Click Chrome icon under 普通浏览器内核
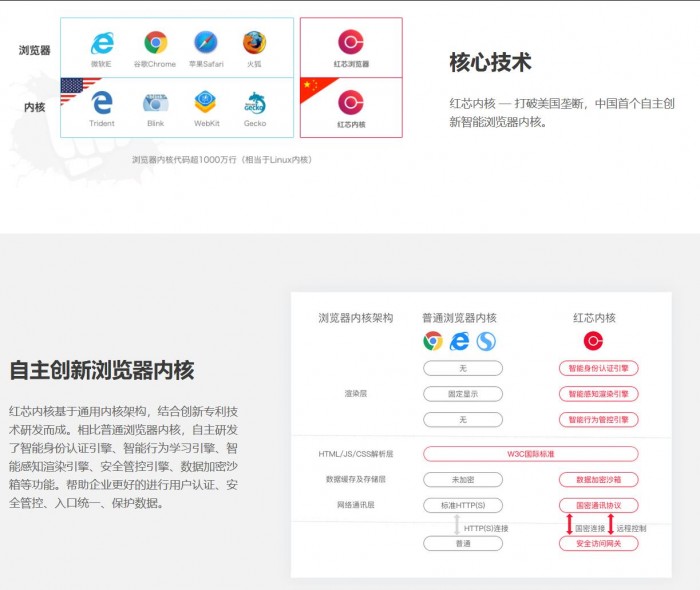Viewport: 700px width, 590px height. 433,341
